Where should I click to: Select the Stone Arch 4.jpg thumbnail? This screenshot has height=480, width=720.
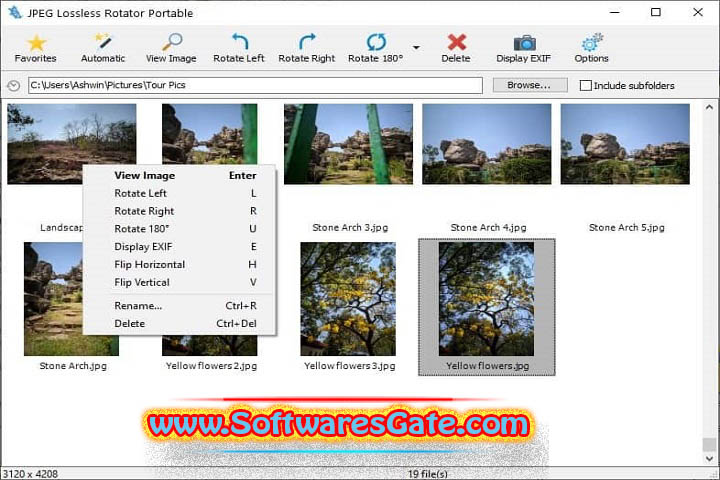click(487, 144)
